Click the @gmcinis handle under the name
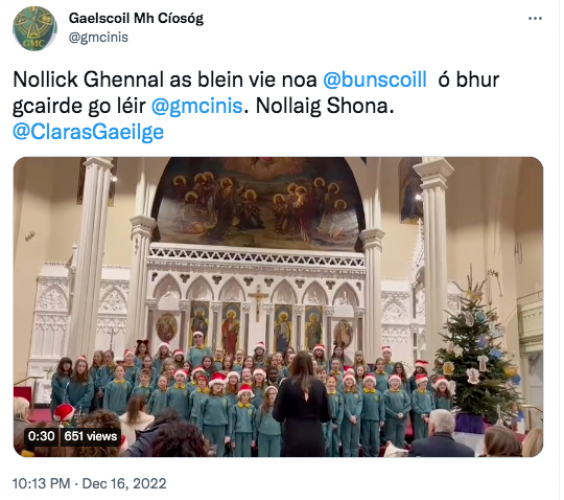The height and width of the screenshot is (500, 564). [98, 37]
